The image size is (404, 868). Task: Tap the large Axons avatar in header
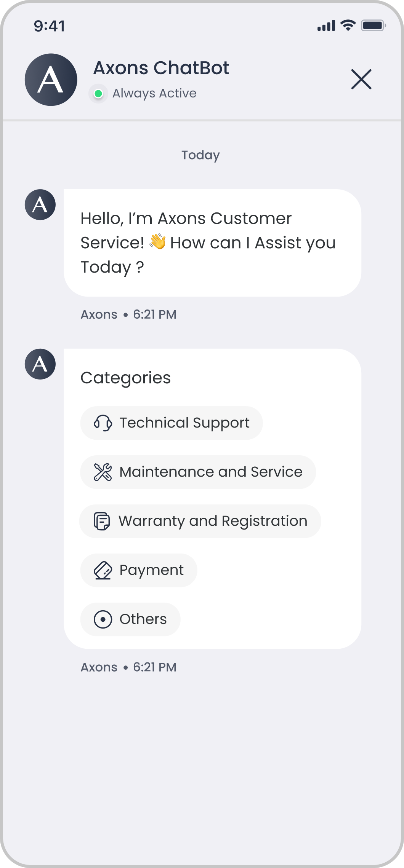51,80
